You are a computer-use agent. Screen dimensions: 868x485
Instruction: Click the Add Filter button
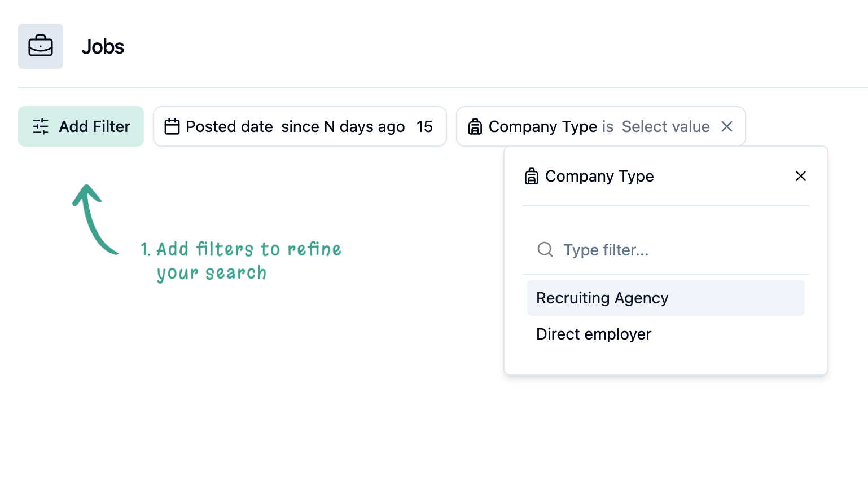pos(81,126)
